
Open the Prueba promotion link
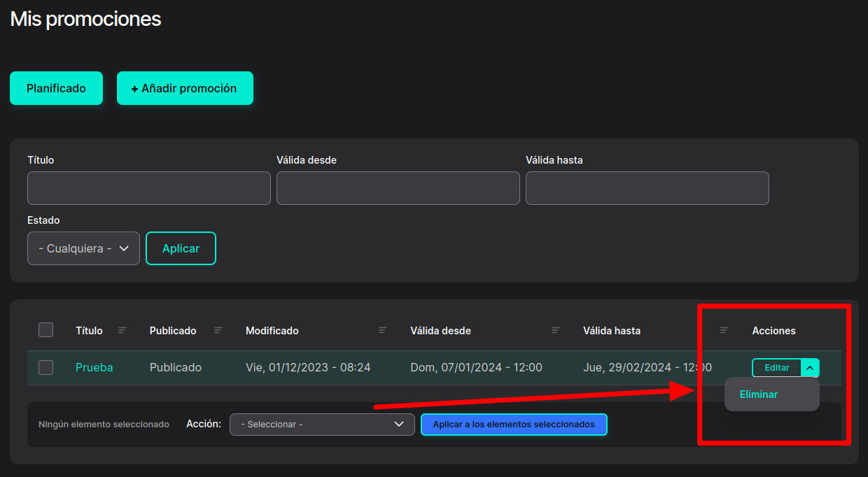[94, 367]
